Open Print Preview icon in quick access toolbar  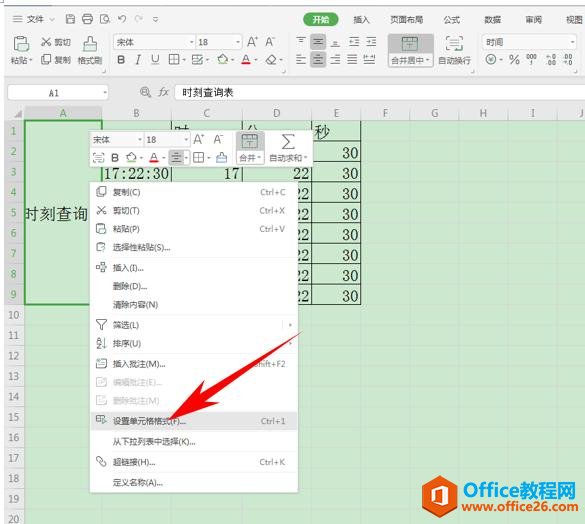pyautogui.click(x=105, y=19)
